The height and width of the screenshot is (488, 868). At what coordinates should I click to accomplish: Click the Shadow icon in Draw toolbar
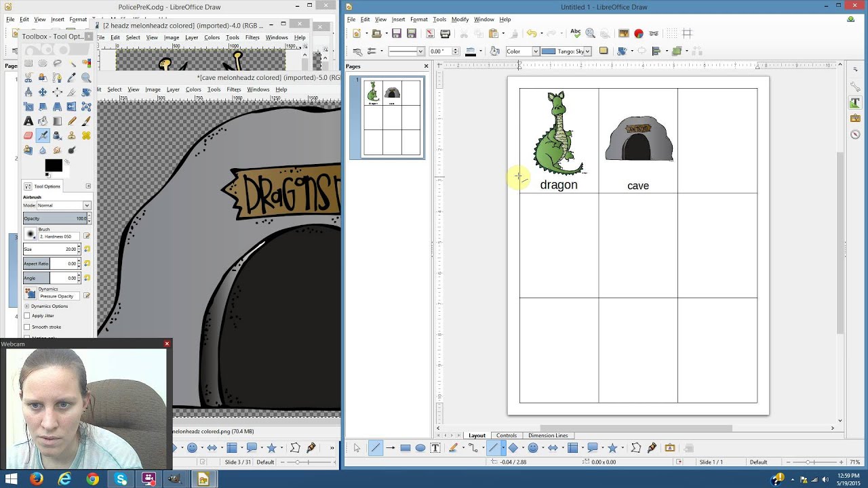coord(604,51)
